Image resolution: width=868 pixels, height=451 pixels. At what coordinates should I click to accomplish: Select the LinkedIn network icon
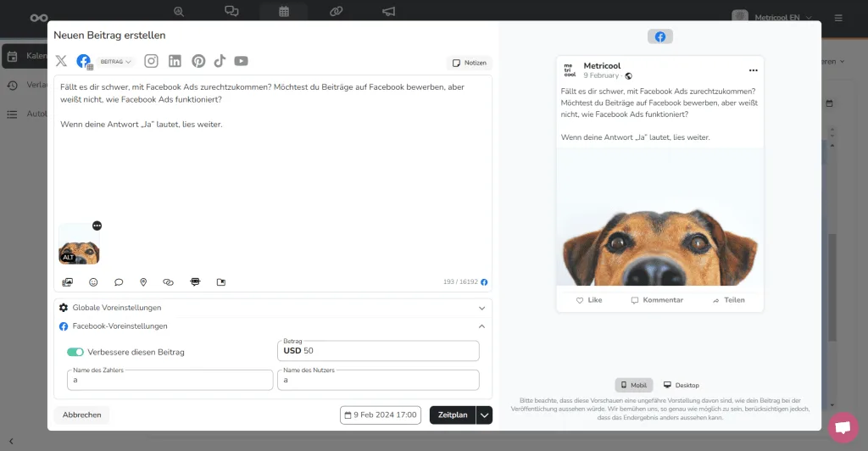[x=175, y=61]
